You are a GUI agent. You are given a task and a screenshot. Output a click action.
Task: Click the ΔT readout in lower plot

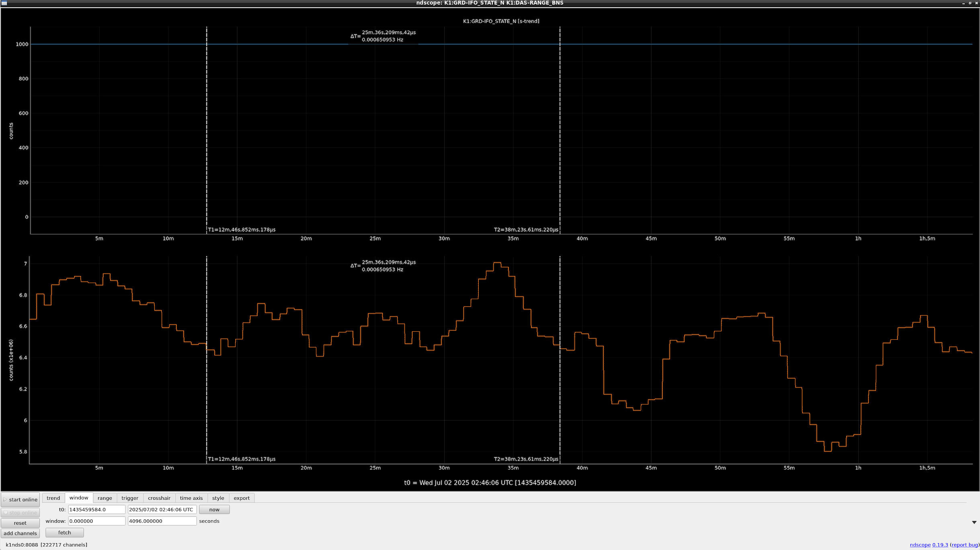(383, 266)
